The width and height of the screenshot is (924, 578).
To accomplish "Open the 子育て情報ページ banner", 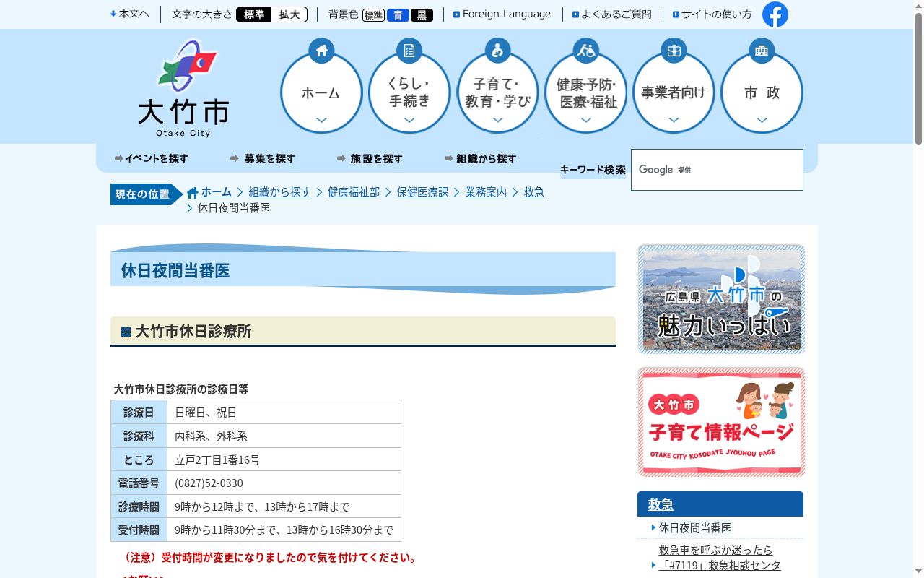I will [x=721, y=422].
